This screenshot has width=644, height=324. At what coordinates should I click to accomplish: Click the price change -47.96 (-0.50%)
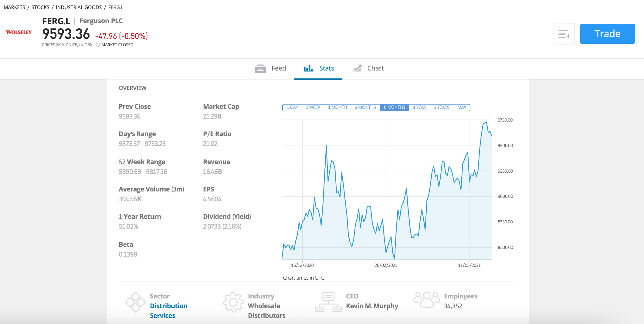click(121, 36)
